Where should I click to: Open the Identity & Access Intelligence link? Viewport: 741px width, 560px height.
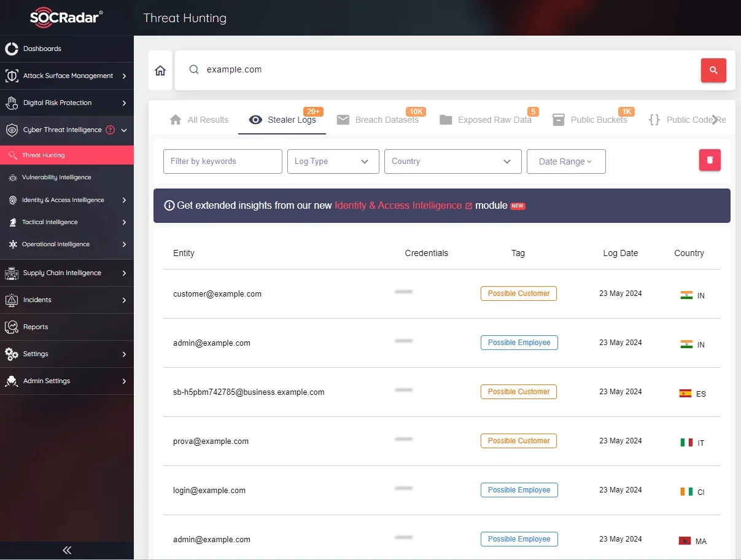[398, 206]
